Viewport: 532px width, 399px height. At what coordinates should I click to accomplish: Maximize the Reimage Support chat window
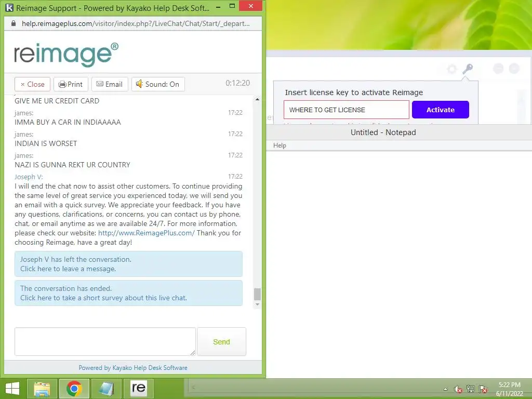pyautogui.click(x=232, y=6)
